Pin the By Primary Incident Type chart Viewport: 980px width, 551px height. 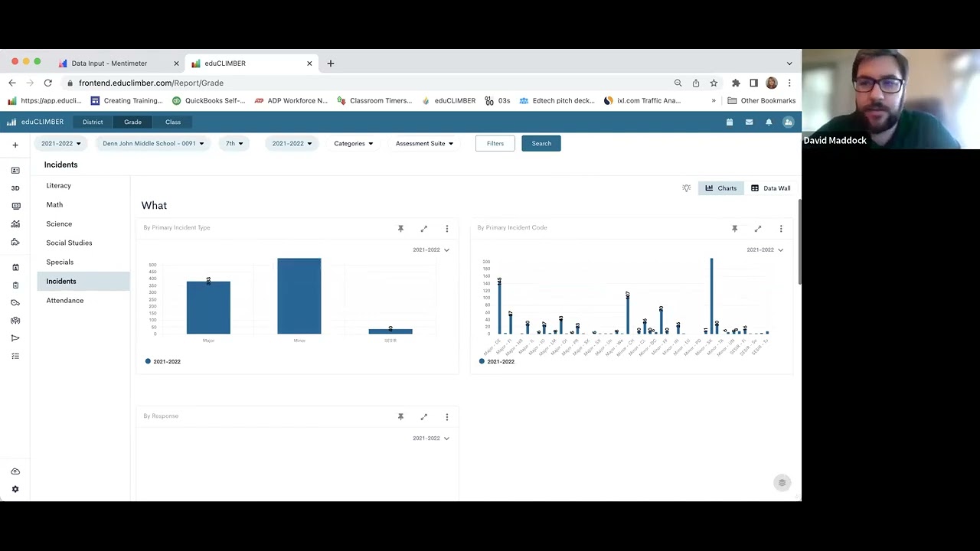click(x=400, y=229)
